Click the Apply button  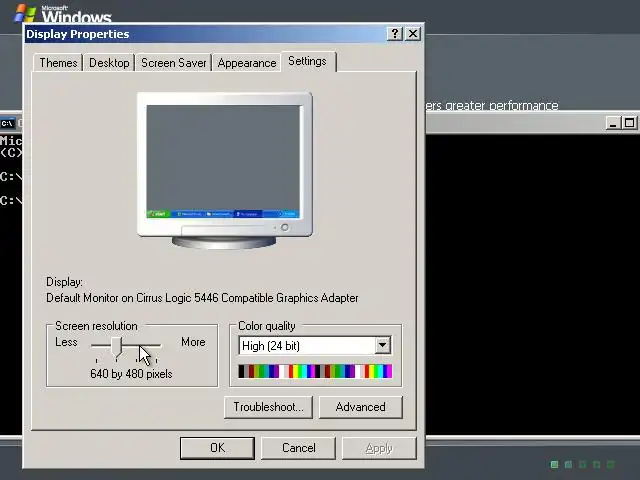click(379, 448)
